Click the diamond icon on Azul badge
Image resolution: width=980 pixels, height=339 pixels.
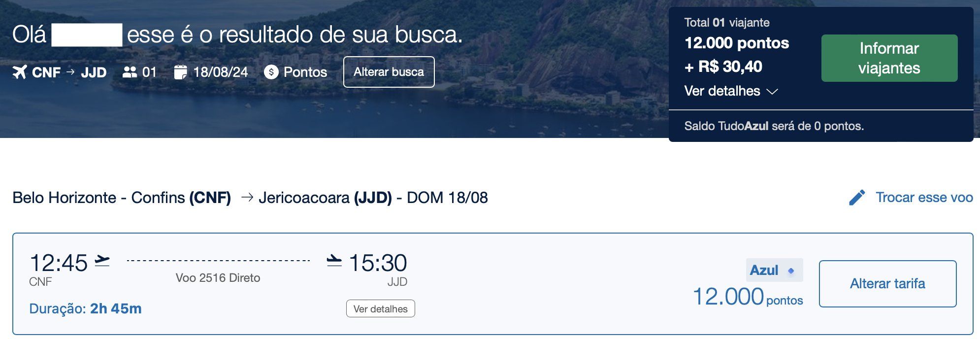point(791,271)
